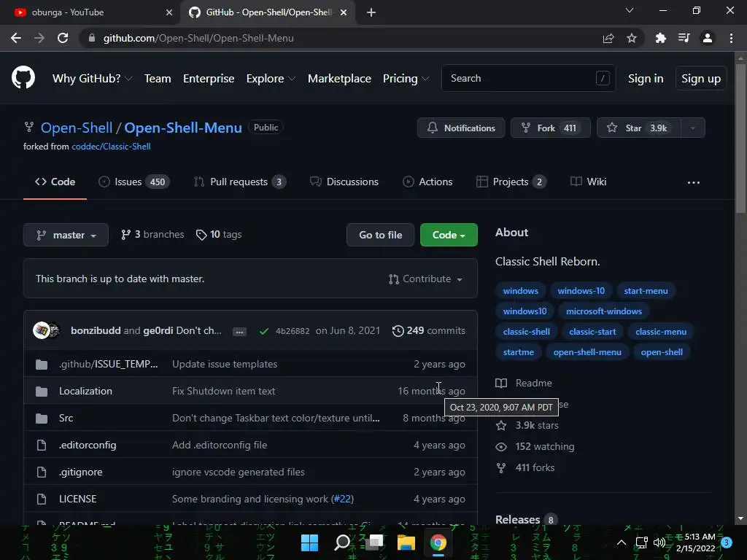The image size is (747, 560).
Task: Open a new browser tab
Action: pyautogui.click(x=371, y=12)
